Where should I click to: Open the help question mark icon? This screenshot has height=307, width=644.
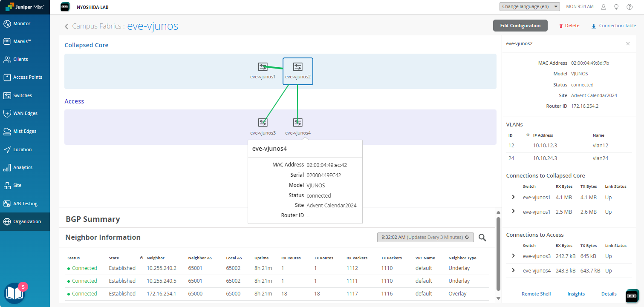click(630, 7)
